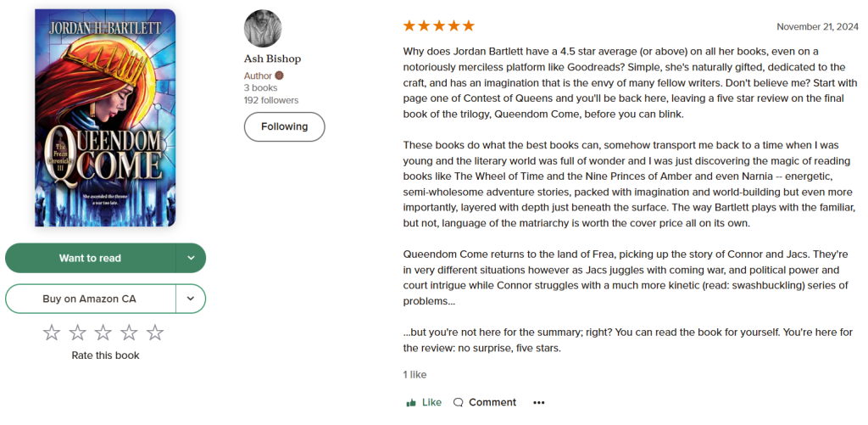This screenshot has height=425, width=868.
Task: Rate this book two stars
Action: click(77, 333)
